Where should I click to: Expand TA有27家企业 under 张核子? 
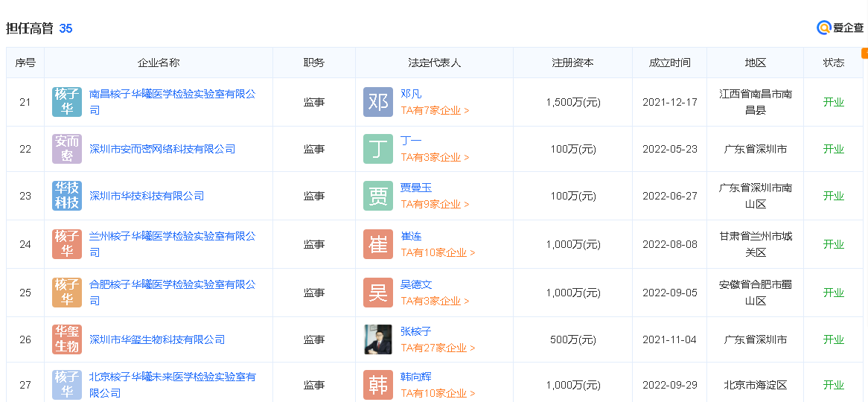438,348
